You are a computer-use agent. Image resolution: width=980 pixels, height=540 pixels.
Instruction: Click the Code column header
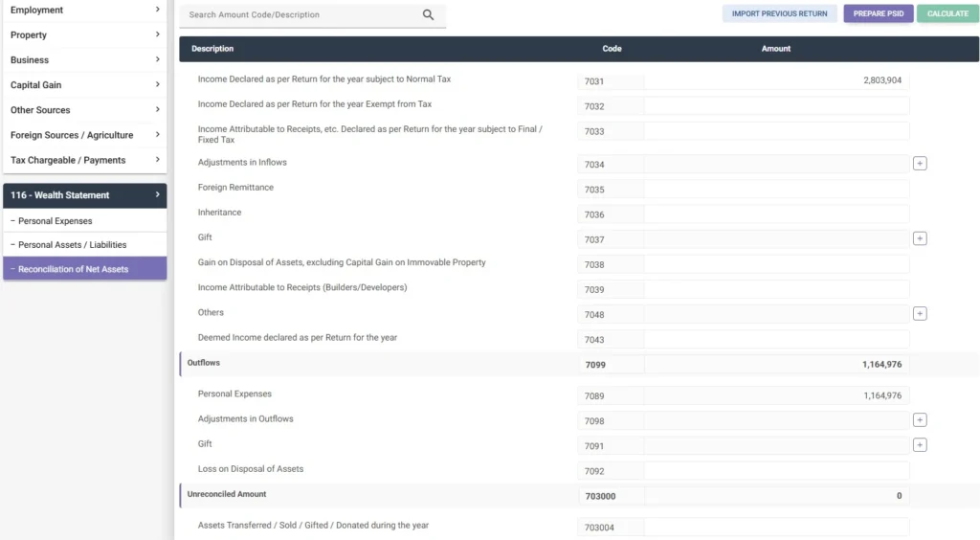(612, 49)
